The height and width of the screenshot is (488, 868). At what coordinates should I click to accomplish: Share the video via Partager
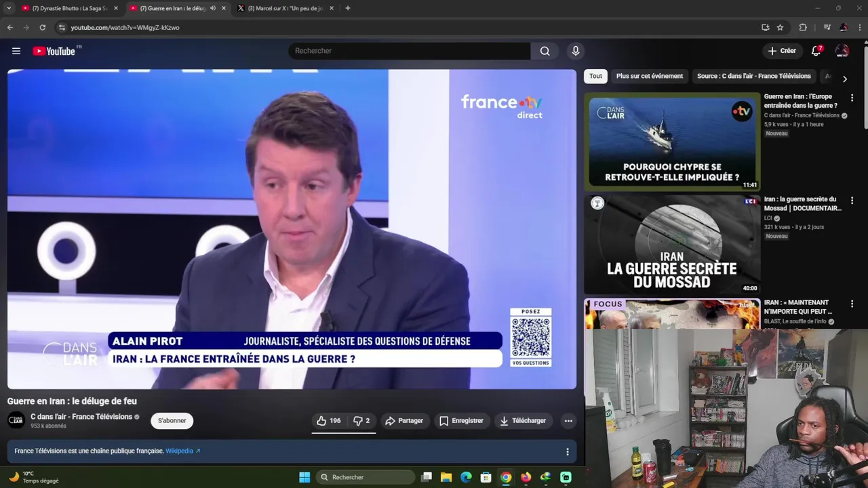click(x=404, y=421)
